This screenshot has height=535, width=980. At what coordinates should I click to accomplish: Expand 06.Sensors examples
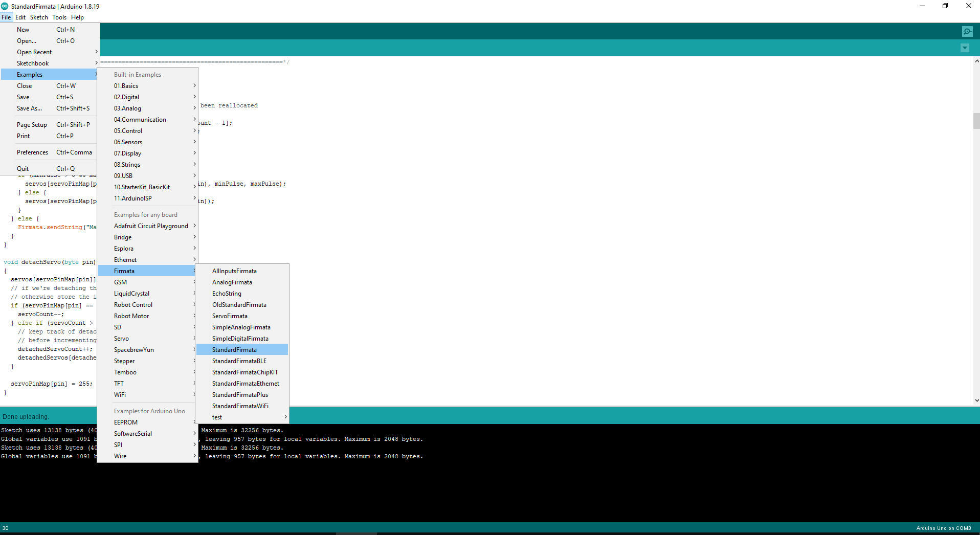[x=147, y=142]
